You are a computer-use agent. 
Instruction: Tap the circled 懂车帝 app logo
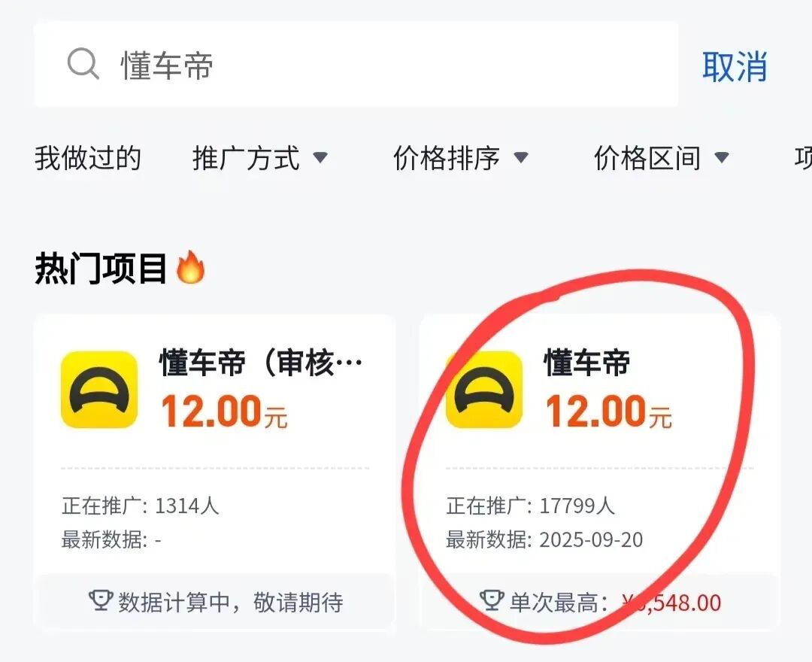coord(484,390)
